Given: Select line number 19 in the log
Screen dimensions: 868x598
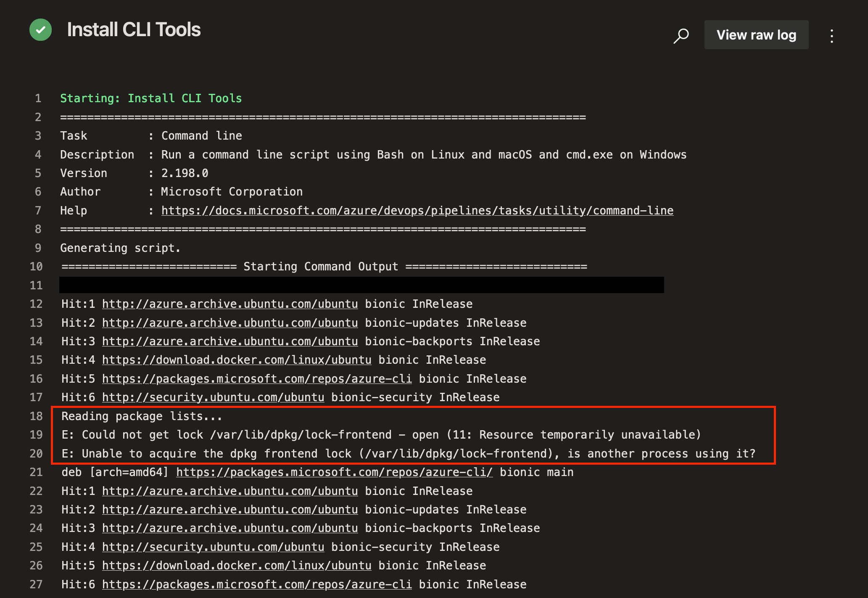Looking at the screenshot, I should click(x=37, y=435).
